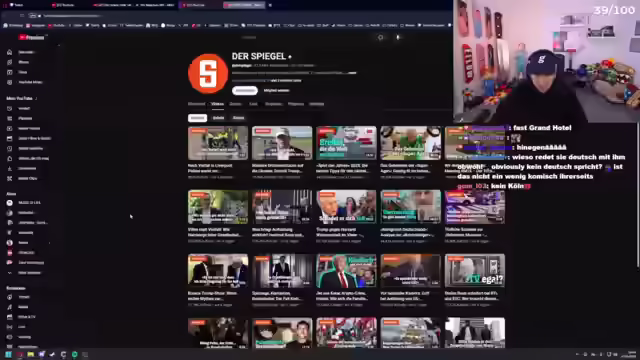Select the Beliebt filter chip
This screenshot has height=360, width=640.
(x=219, y=118)
